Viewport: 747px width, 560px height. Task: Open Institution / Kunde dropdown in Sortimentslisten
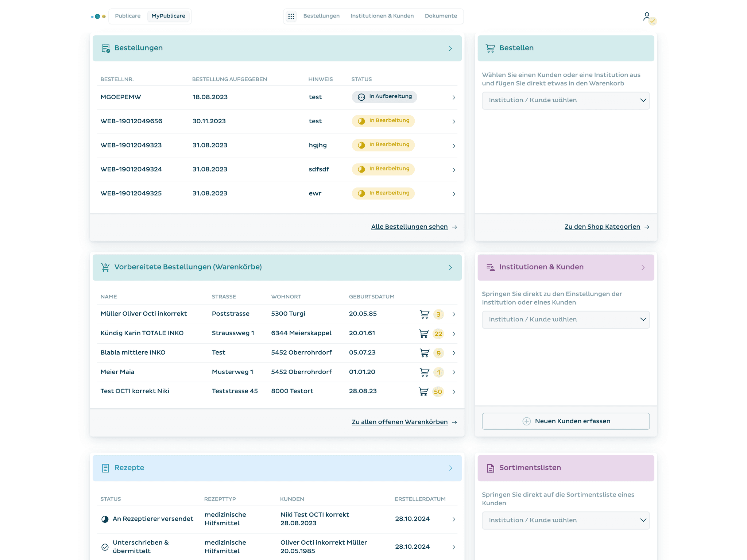(566, 520)
